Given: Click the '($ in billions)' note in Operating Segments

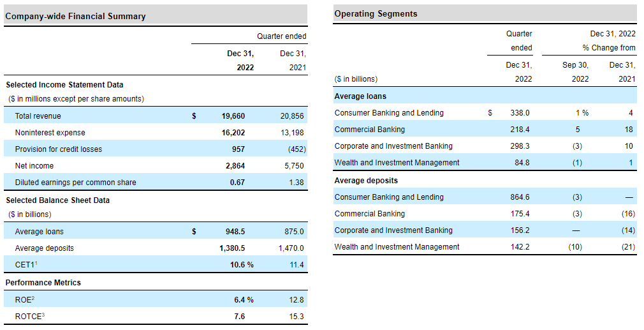Looking at the screenshot, I should 356,79.
